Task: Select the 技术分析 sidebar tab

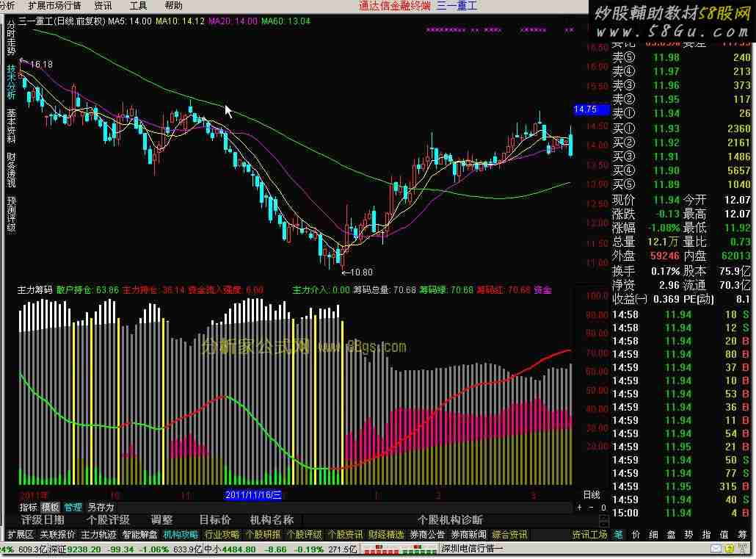Action: point(11,82)
